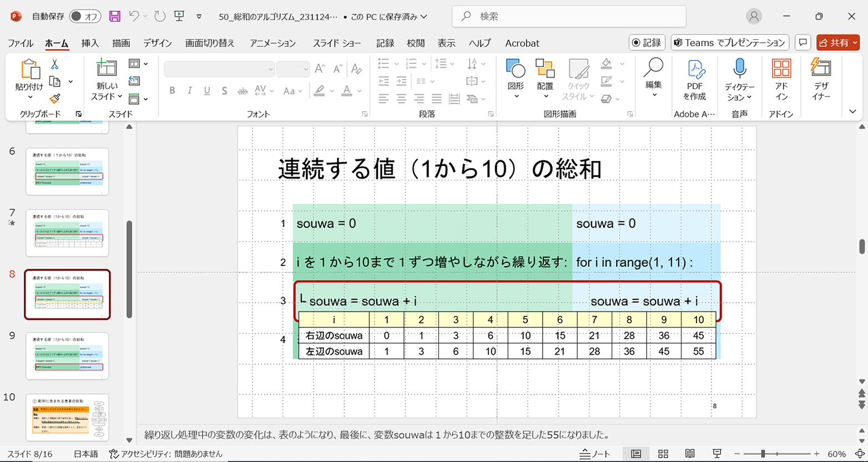Select slide 9 thumbnail
Image resolution: width=868 pixels, height=462 pixels.
point(67,356)
